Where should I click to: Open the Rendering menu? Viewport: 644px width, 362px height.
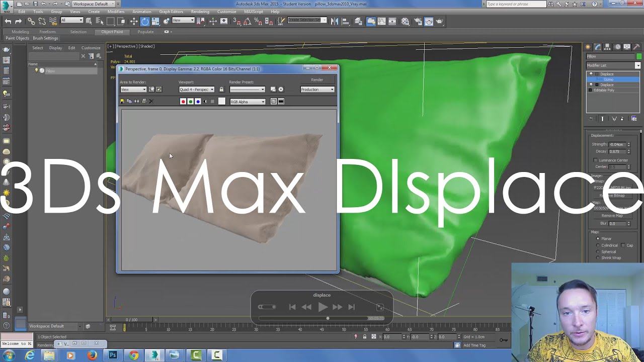[200, 12]
